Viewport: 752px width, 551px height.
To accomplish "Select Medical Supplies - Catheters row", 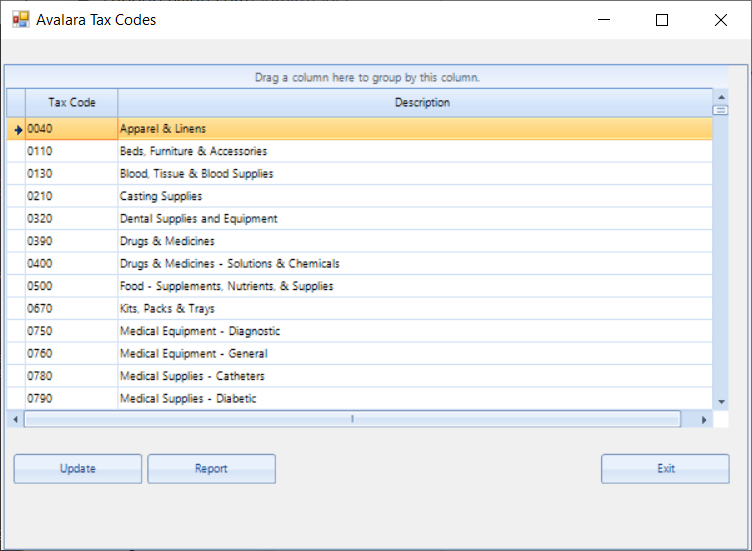I will point(360,376).
